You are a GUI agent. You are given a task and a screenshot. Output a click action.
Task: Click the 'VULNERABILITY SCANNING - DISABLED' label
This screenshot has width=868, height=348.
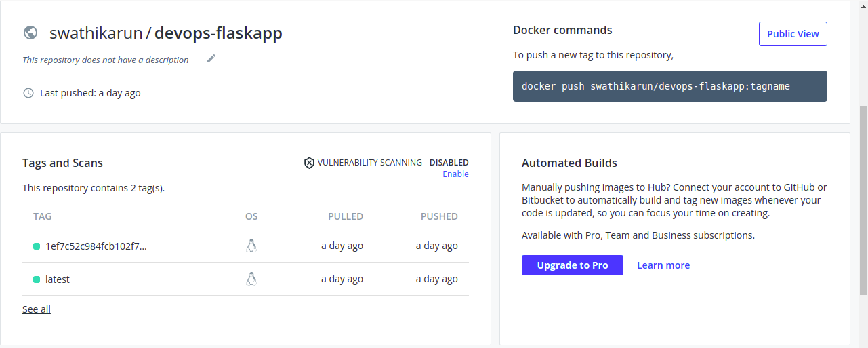[x=393, y=163]
